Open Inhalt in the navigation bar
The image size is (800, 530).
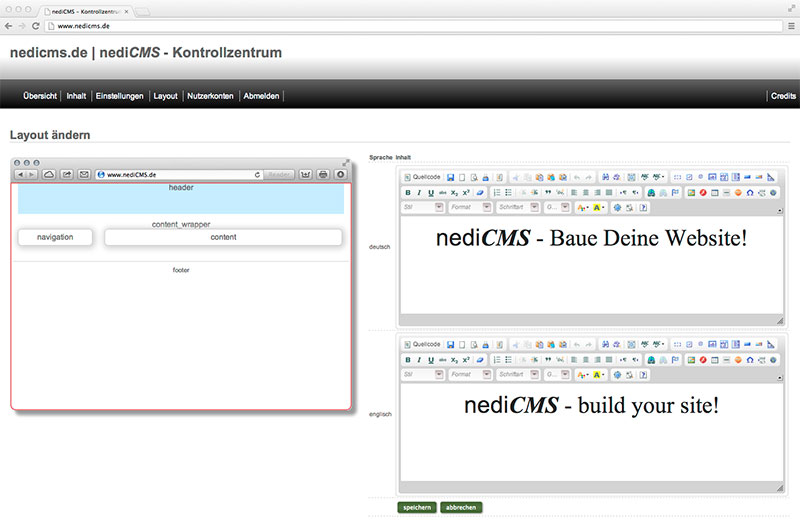(x=76, y=96)
